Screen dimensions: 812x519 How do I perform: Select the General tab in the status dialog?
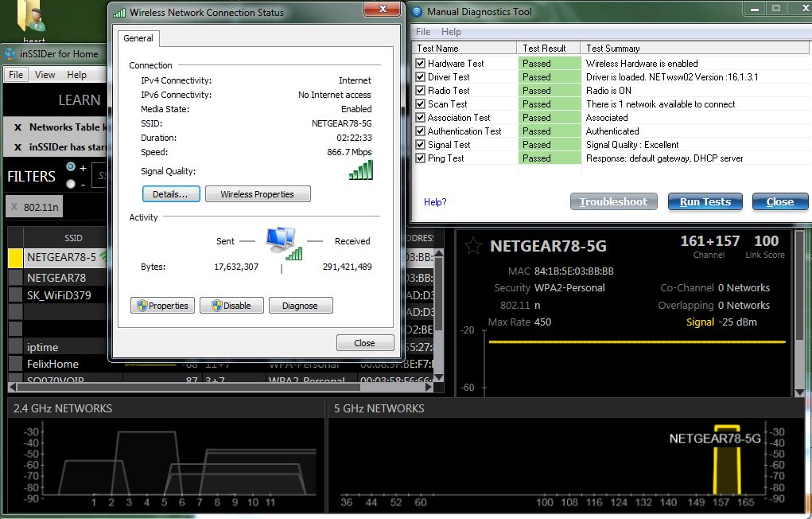click(138, 38)
